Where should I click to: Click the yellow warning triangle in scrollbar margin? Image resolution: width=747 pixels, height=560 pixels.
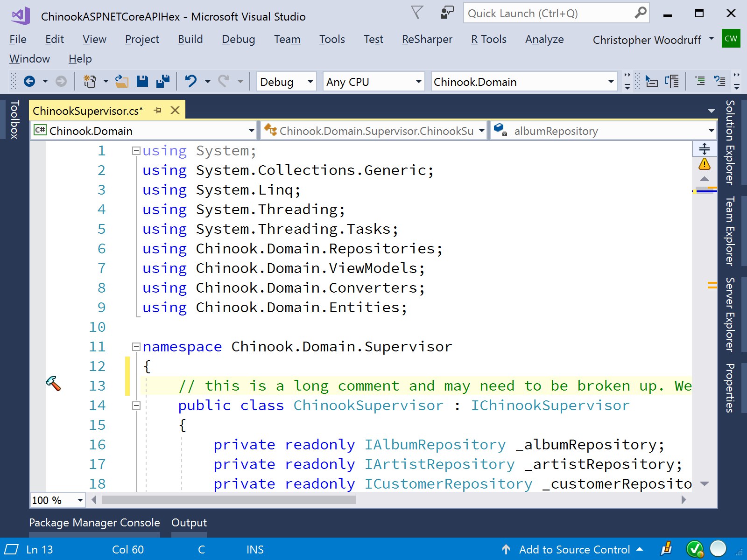pos(704,164)
